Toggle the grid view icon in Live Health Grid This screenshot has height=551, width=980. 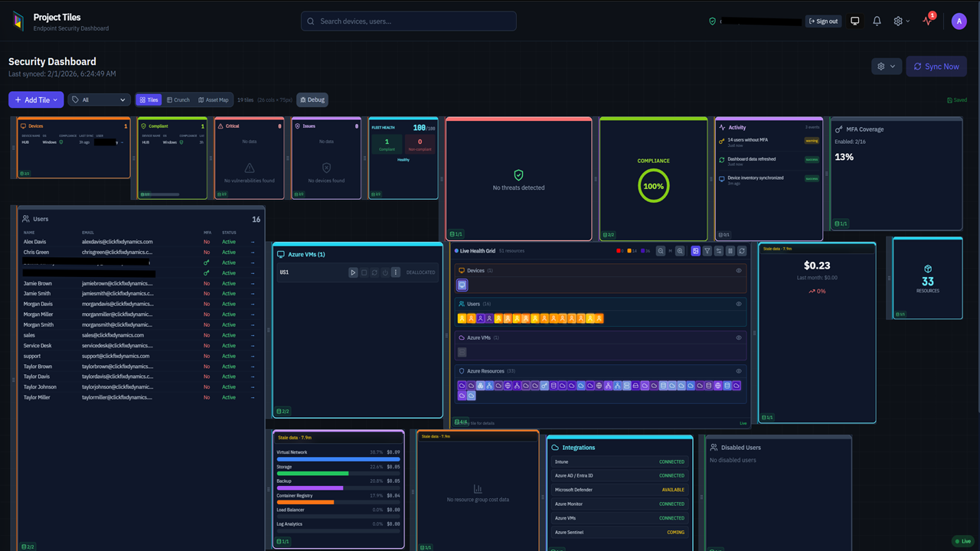point(695,250)
